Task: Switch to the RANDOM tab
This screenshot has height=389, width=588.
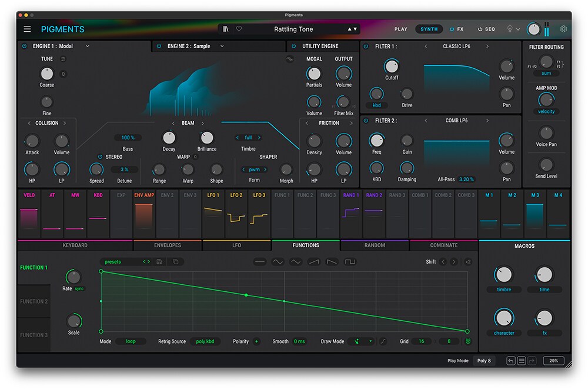Action: [375, 245]
